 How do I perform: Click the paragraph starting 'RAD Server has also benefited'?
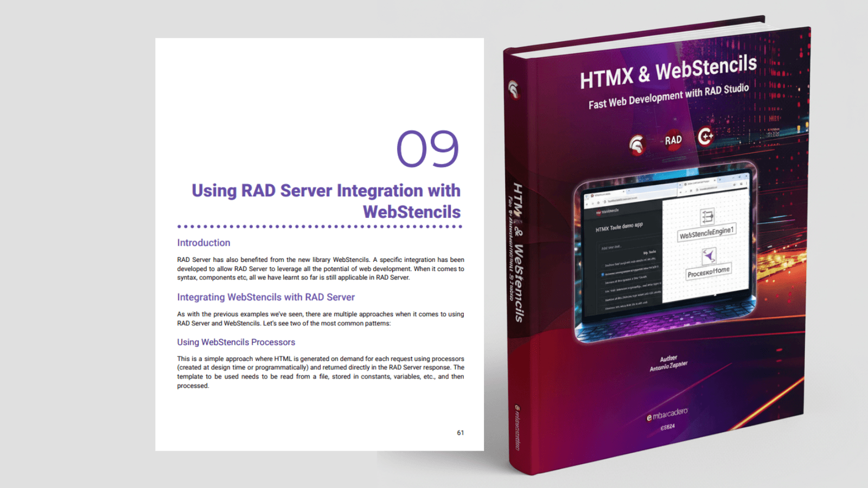[x=321, y=268]
